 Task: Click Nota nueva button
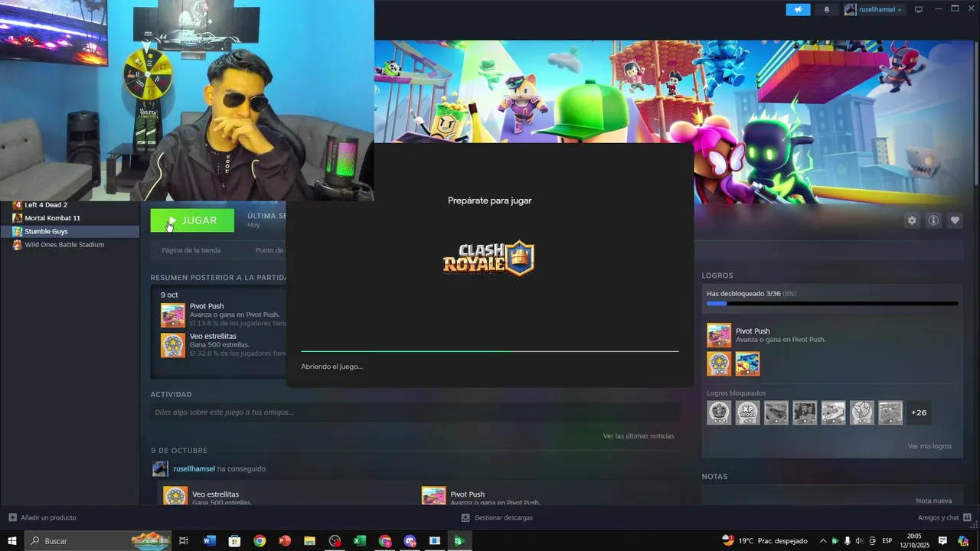click(x=933, y=500)
